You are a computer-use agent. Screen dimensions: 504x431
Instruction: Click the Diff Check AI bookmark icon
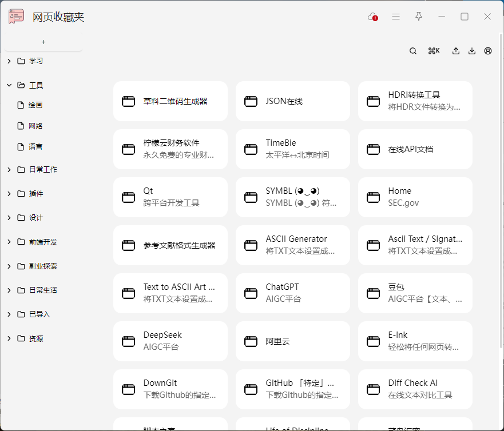373,389
